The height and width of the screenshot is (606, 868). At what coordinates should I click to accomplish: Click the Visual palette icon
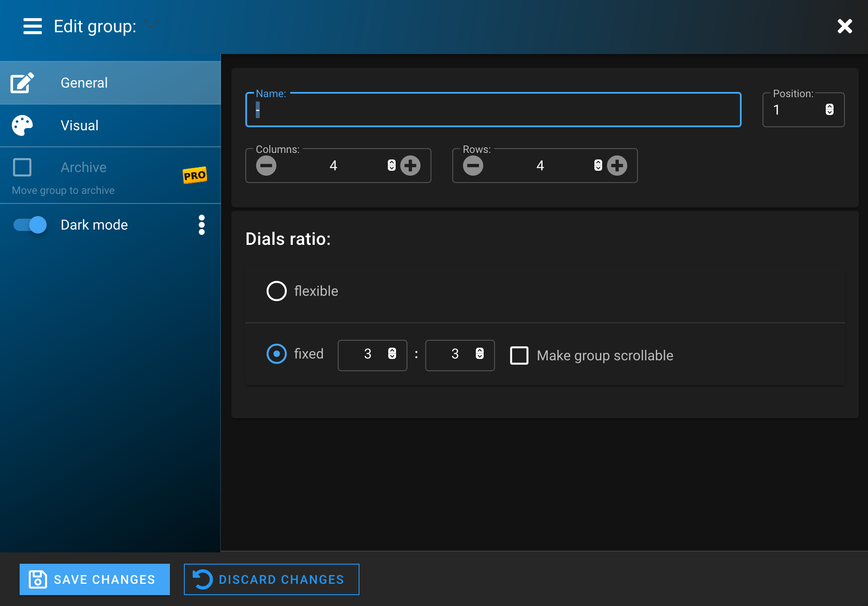[22, 125]
